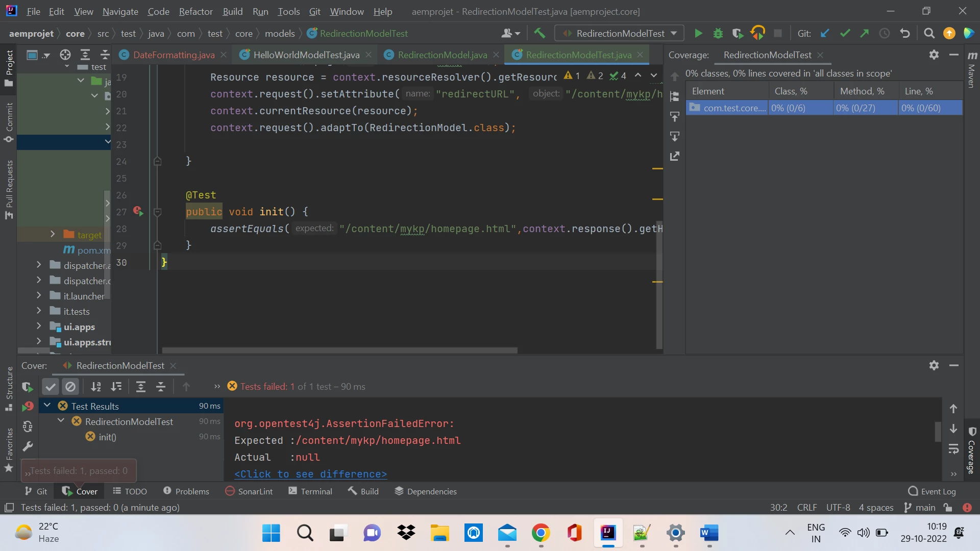Open IntelliJ IDEA from Windows taskbar
Image resolution: width=980 pixels, height=551 pixels.
tap(608, 533)
